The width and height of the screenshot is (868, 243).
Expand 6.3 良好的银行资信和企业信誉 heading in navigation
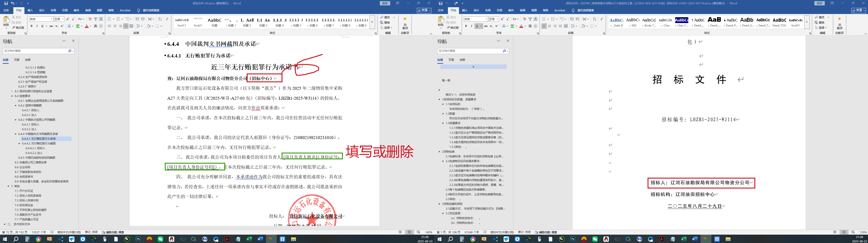tap(12, 91)
